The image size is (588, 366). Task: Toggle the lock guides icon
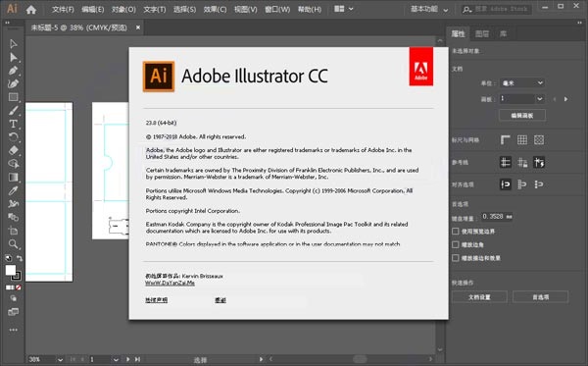pos(522,162)
